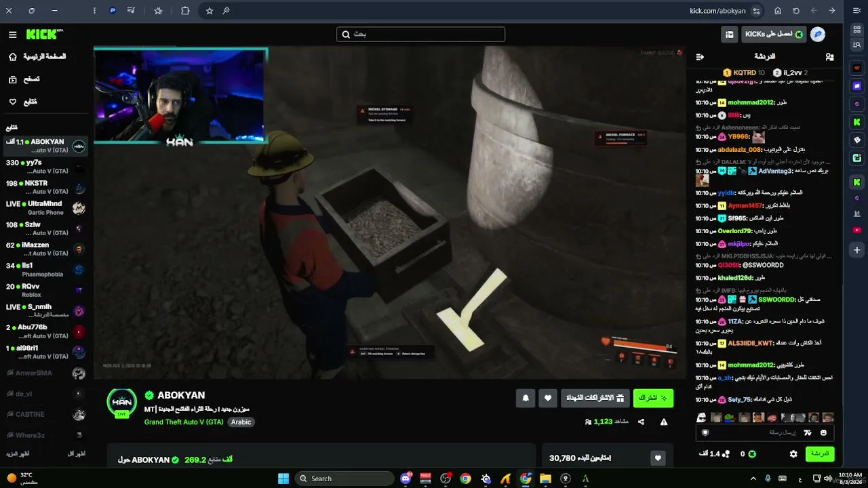868x488 pixels.
Task: Click the اشتراك subscribe button
Action: (x=653, y=399)
